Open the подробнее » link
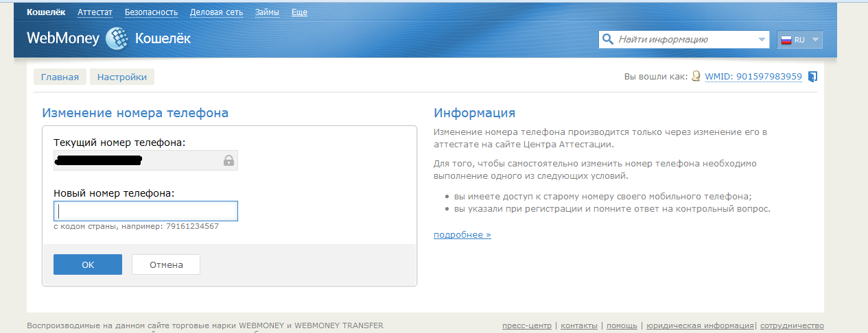The image size is (868, 333). coord(462,235)
